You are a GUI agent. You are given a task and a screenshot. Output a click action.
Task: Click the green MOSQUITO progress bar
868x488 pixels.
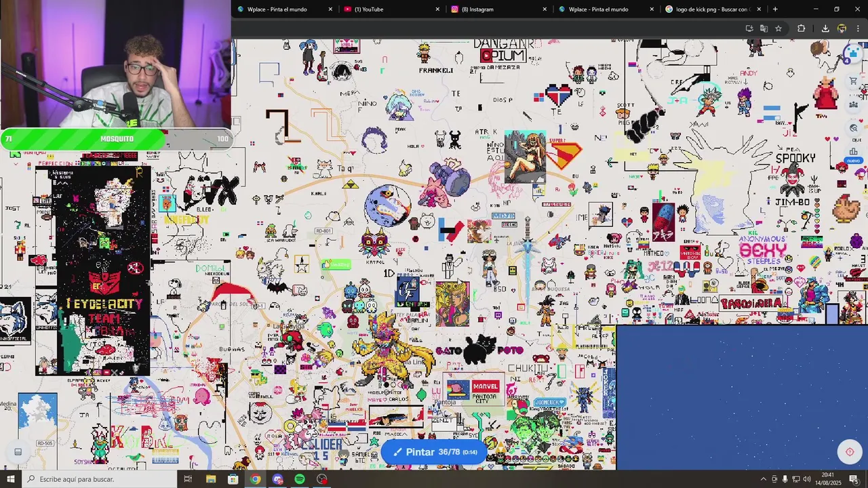tap(117, 138)
